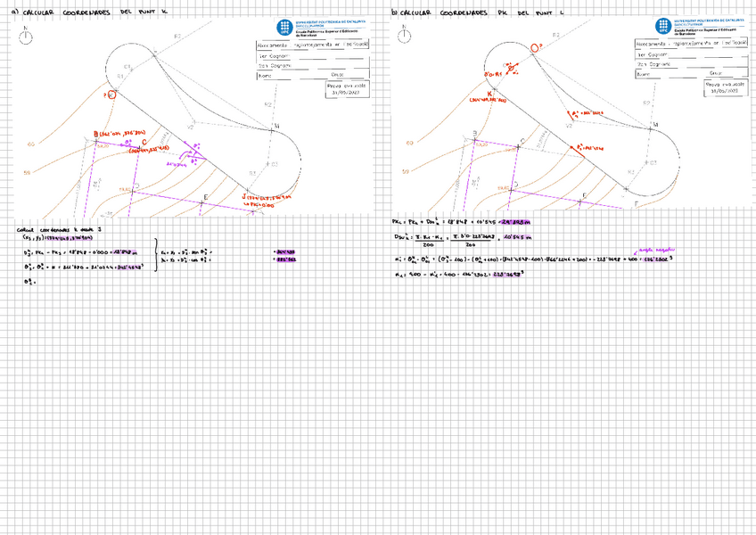The width and height of the screenshot is (756, 535).
Task: Select the red K point label in right drawing
Action: point(490,93)
